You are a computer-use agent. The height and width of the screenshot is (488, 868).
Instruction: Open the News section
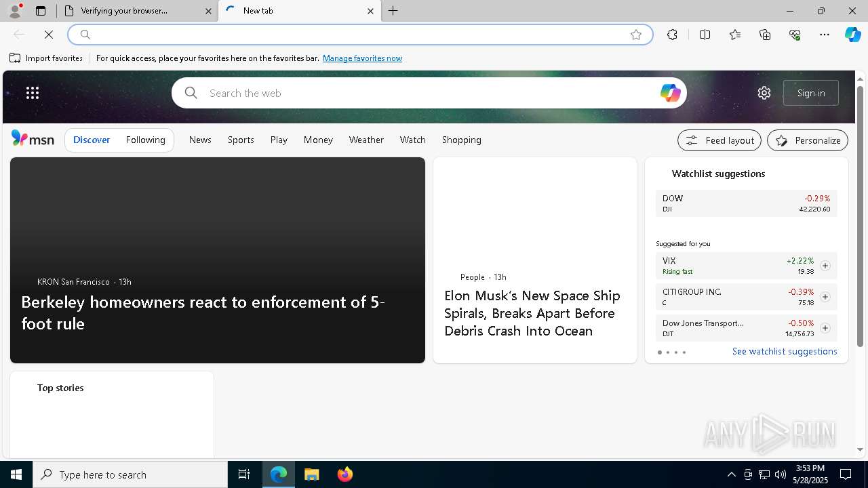pos(200,140)
